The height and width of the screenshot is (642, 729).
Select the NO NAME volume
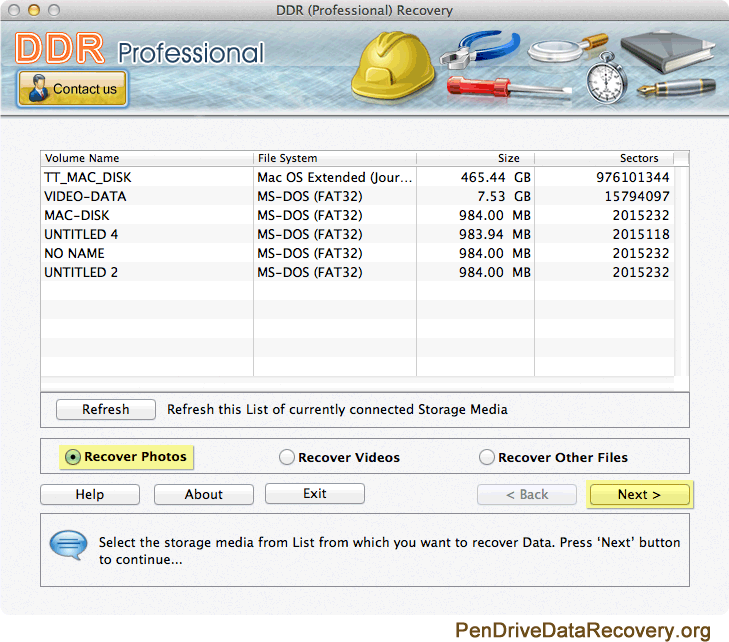(x=357, y=253)
